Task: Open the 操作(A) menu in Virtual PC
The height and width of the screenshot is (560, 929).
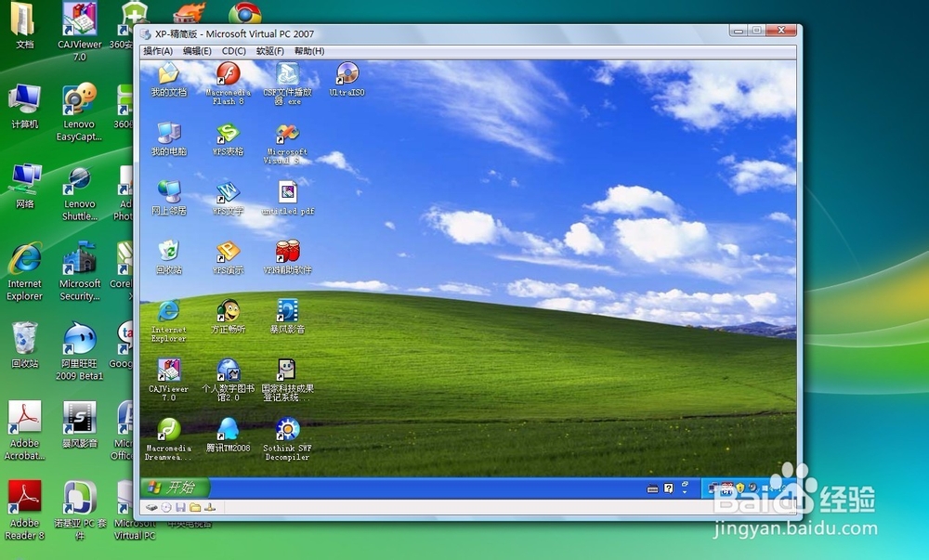Action: tap(158, 51)
